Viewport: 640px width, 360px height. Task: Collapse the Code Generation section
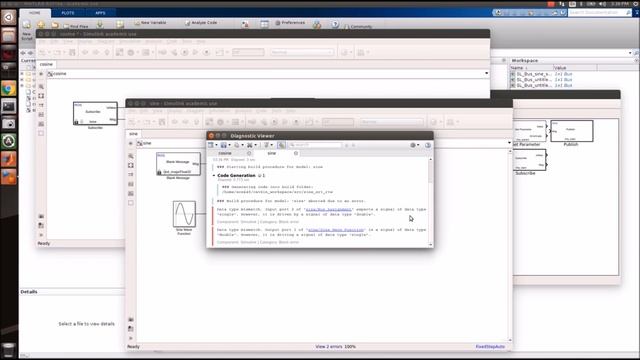point(214,176)
